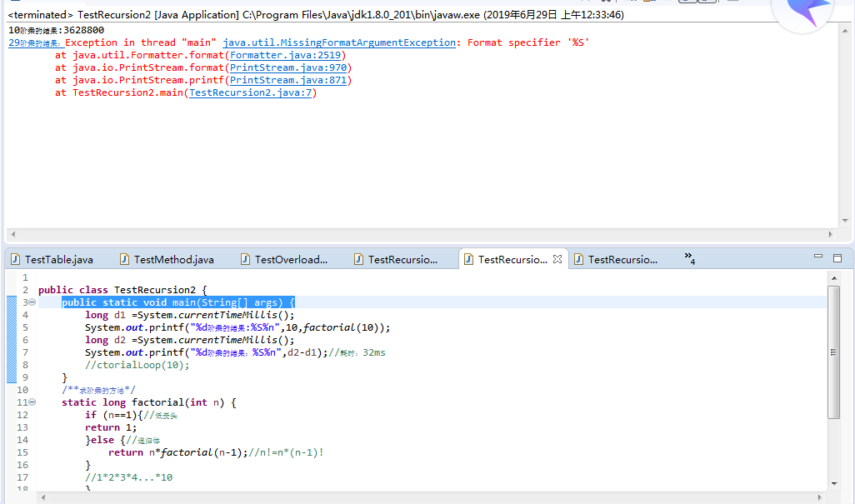Open the PrintStream.java:970 stack trace link
Screen dimensions: 855x504
287,67
